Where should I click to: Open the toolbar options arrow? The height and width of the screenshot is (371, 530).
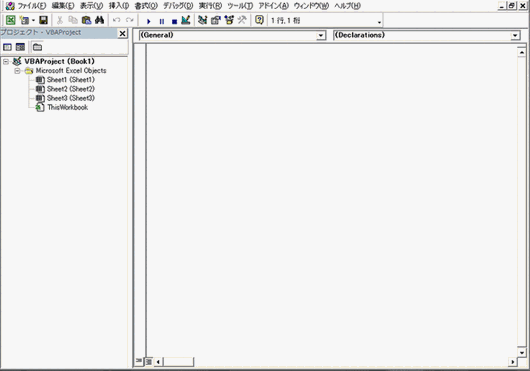[379, 22]
